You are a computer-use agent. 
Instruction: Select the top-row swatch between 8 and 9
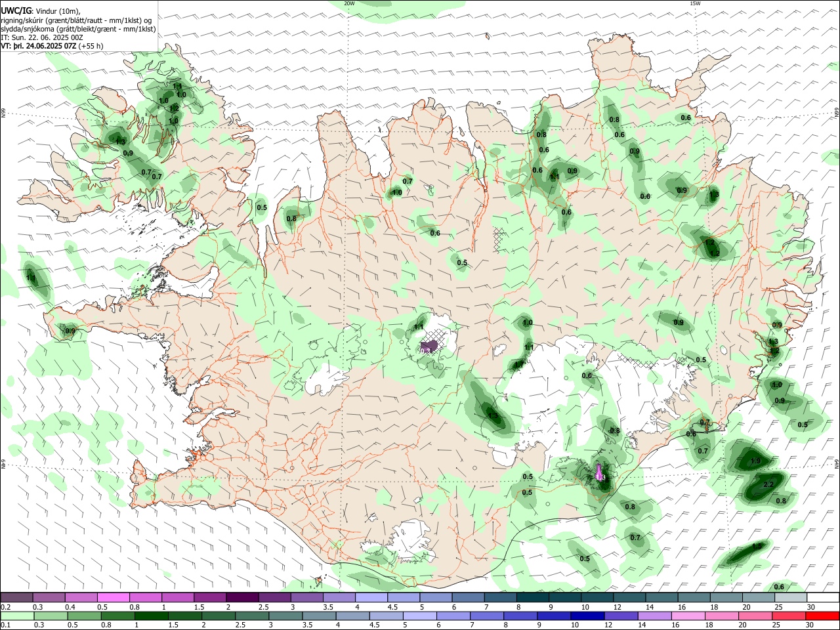(532, 598)
